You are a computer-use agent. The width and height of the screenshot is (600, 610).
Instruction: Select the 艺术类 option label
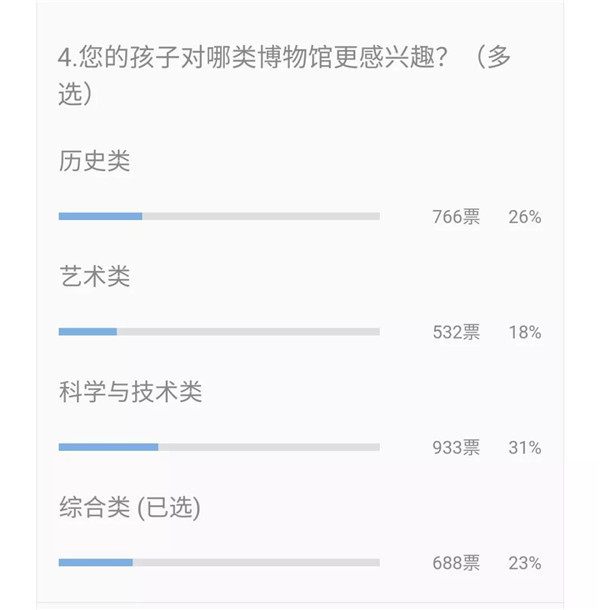95,276
